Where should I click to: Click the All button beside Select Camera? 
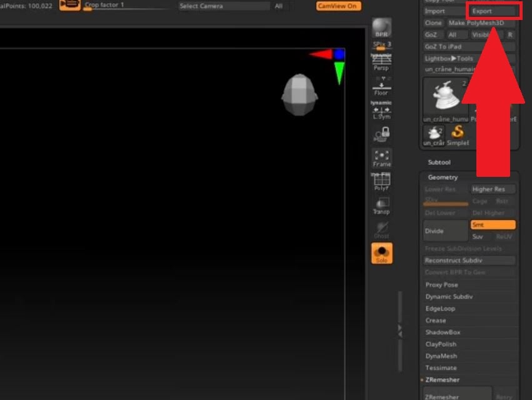(279, 6)
